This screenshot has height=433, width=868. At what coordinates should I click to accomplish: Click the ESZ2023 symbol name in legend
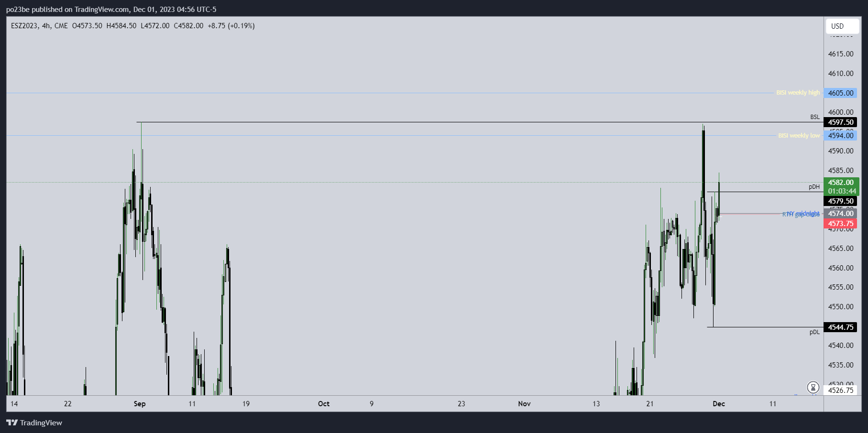point(24,26)
